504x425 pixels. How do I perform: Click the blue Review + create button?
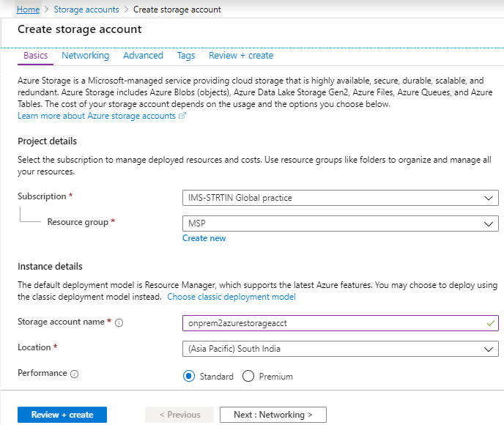(62, 415)
